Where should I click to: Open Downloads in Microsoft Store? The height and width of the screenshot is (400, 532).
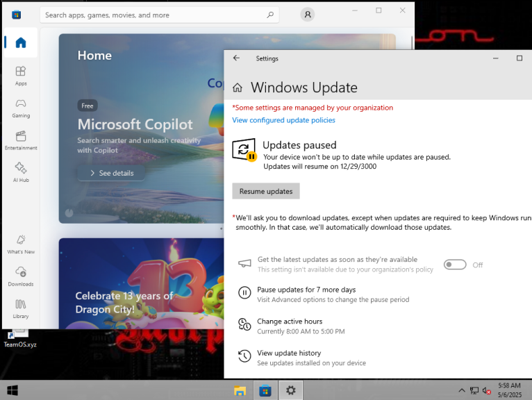click(x=21, y=276)
